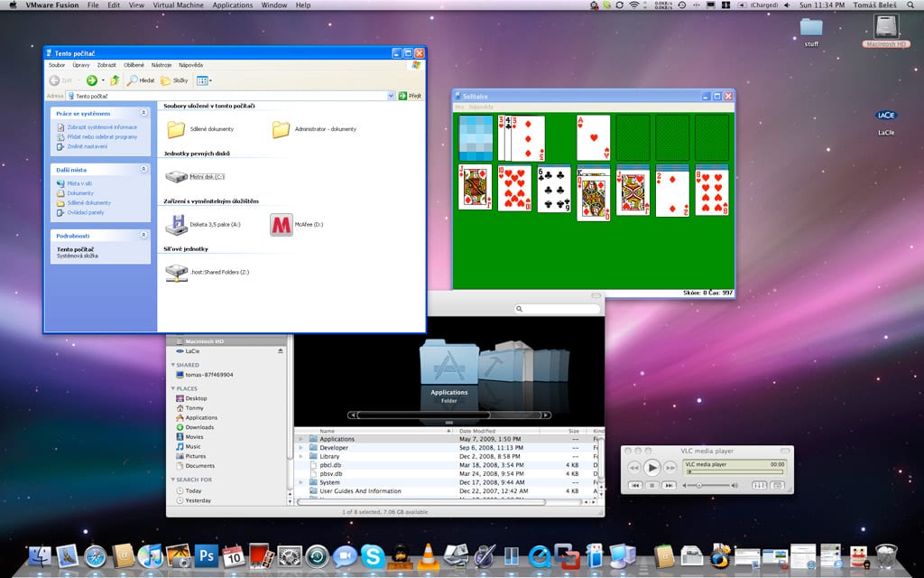The width and height of the screenshot is (924, 578).
Task: Click the Up folder toolbar icon
Action: tap(115, 80)
